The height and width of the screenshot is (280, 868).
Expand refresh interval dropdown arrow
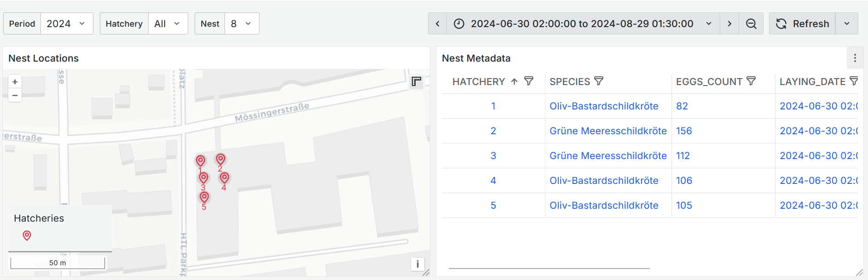pos(847,24)
